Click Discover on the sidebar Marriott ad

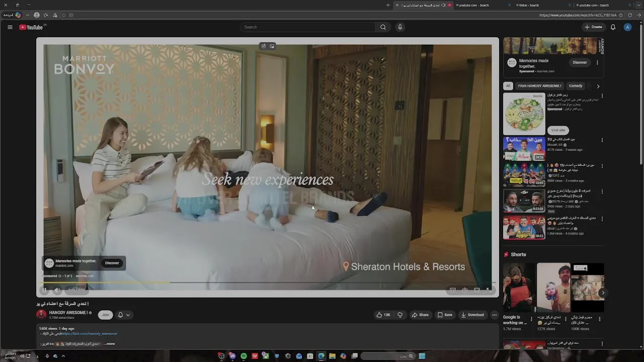point(580,62)
